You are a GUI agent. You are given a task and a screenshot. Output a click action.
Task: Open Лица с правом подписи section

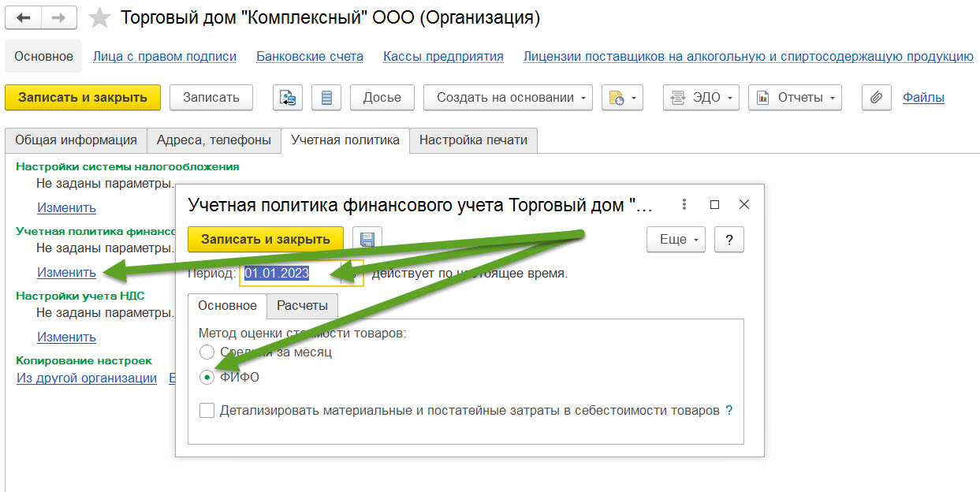click(165, 56)
